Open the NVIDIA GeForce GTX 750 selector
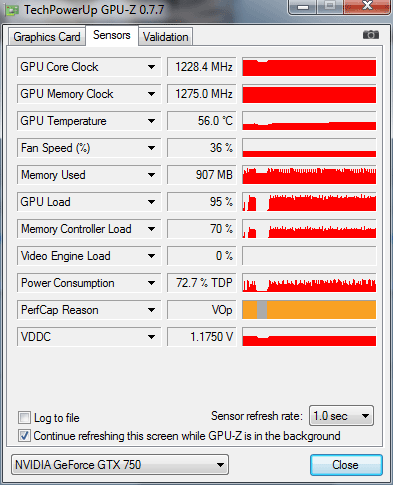393x485 pixels. [x=120, y=465]
